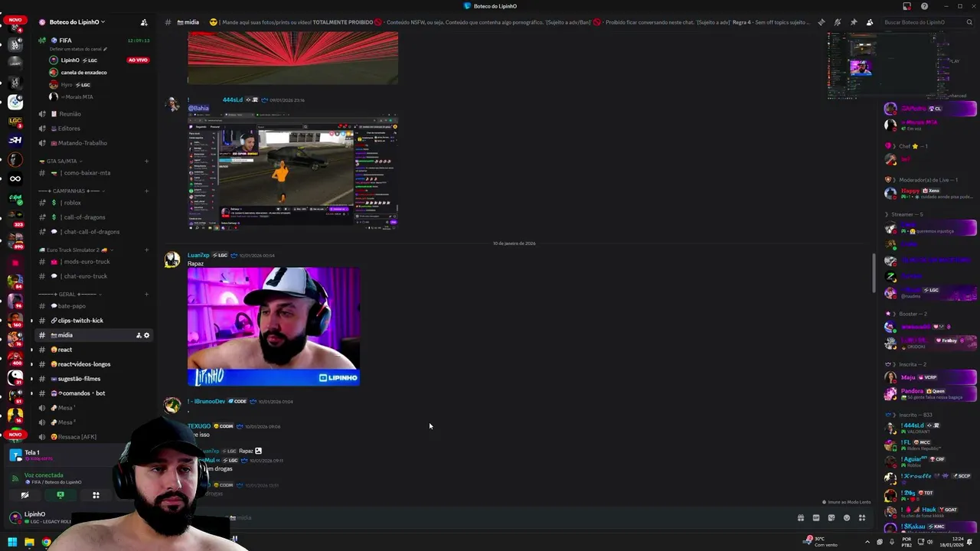Viewport: 980px width, 551px height.
Task: Open pinned messages in channel header
Action: 854,22
